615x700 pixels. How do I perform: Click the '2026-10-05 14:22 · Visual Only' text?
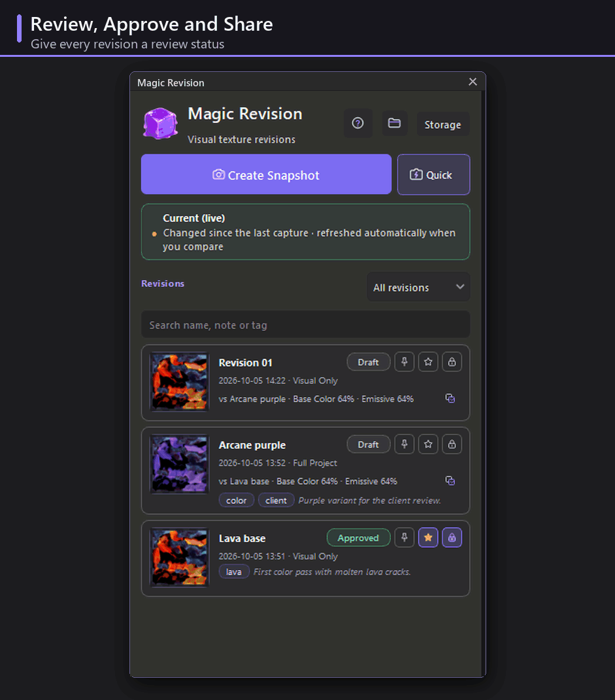(x=278, y=381)
